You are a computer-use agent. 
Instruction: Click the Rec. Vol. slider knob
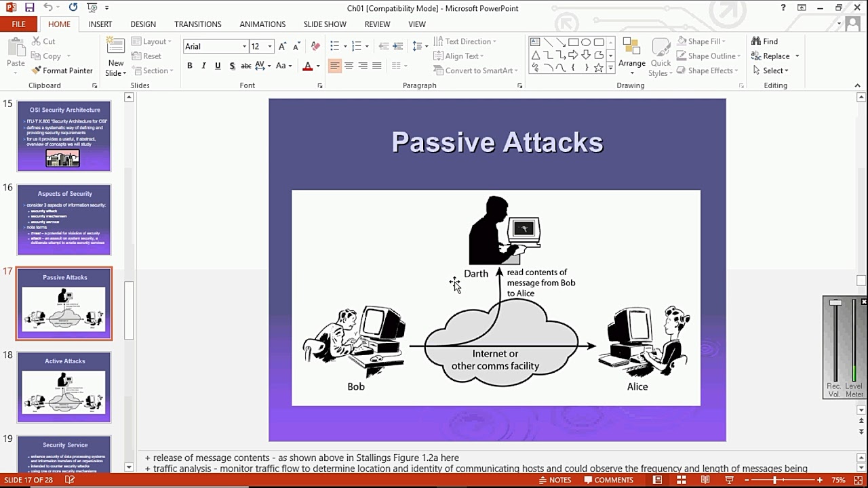coord(835,303)
